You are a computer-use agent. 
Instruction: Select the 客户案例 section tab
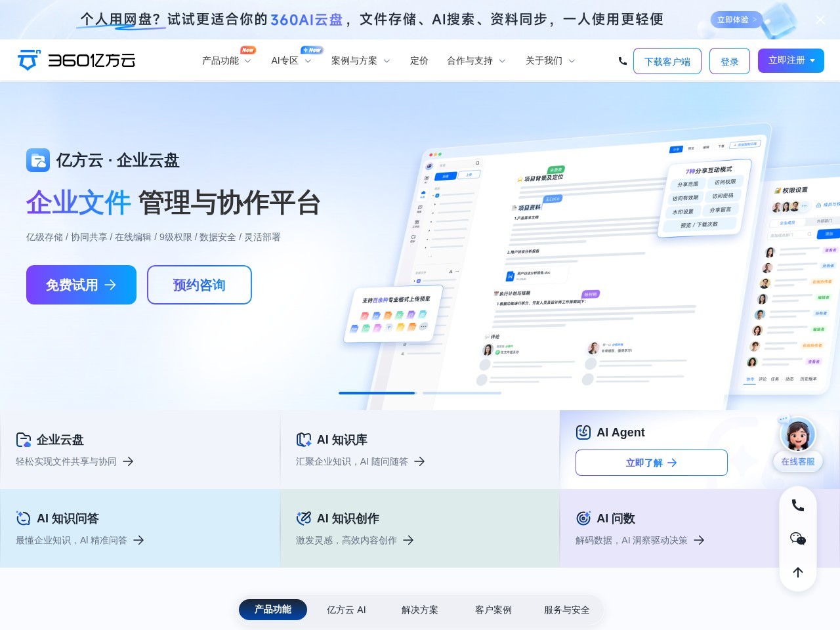(x=493, y=610)
